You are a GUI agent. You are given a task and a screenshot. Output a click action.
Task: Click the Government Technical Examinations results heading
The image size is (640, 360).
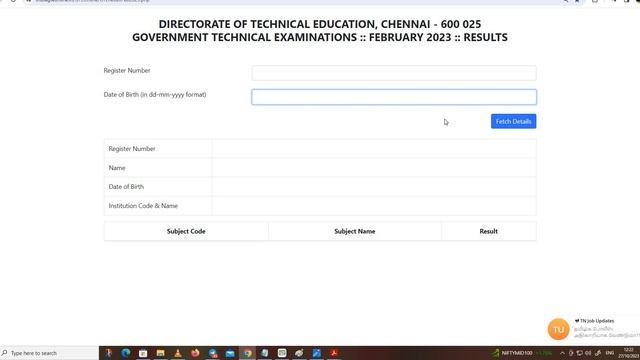click(x=320, y=37)
